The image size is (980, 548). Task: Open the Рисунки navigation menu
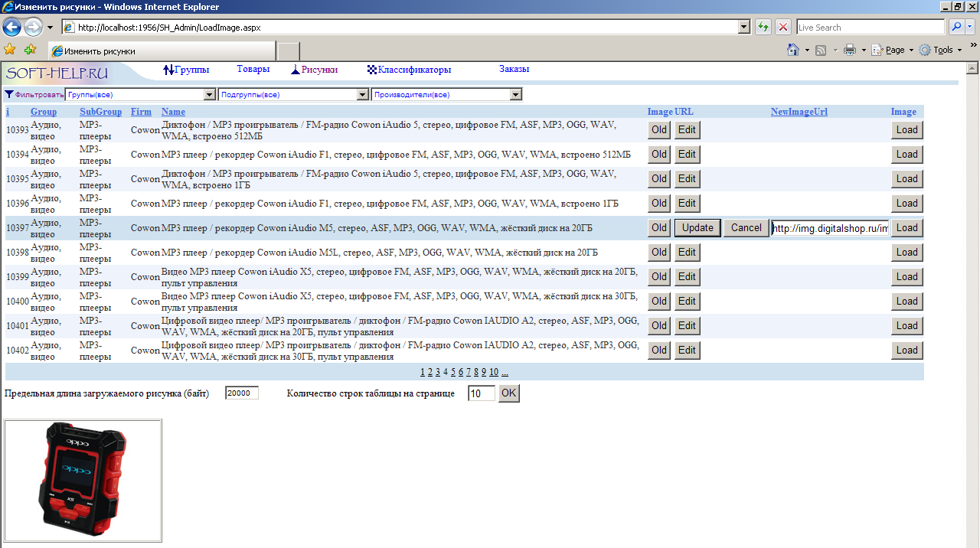click(x=315, y=70)
